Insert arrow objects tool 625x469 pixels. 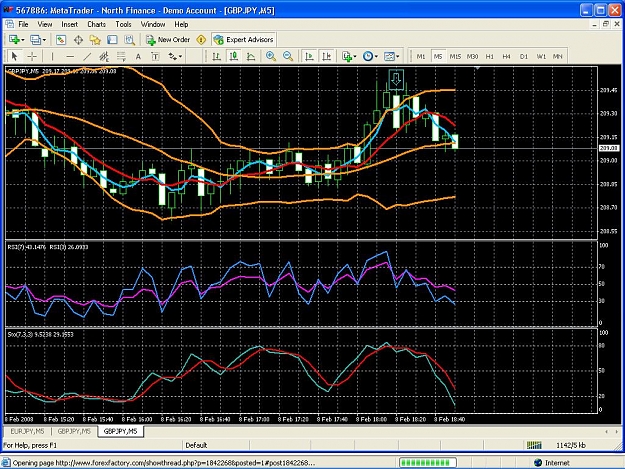173,56
